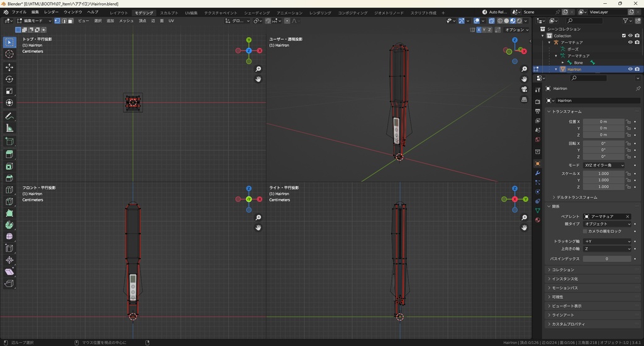The height and width of the screenshot is (346, 644).
Task: Select the Measure tool
Action: pos(9,128)
